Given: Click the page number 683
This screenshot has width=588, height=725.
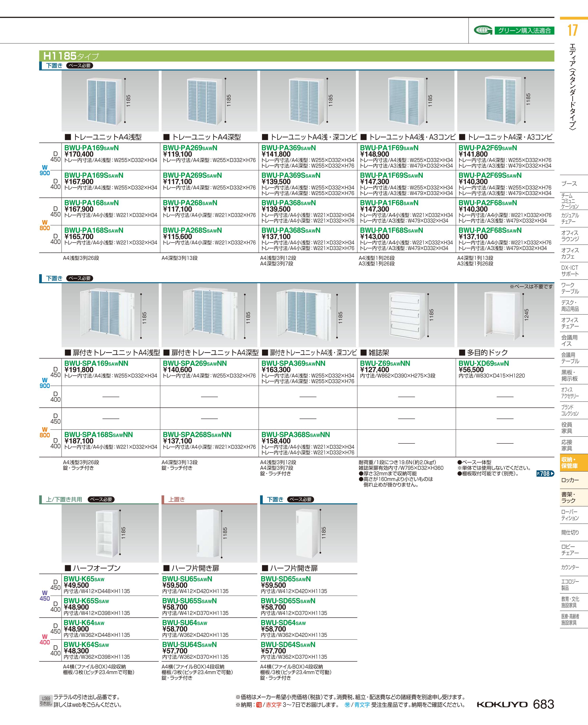Looking at the screenshot, I should pyautogui.click(x=543, y=704).
